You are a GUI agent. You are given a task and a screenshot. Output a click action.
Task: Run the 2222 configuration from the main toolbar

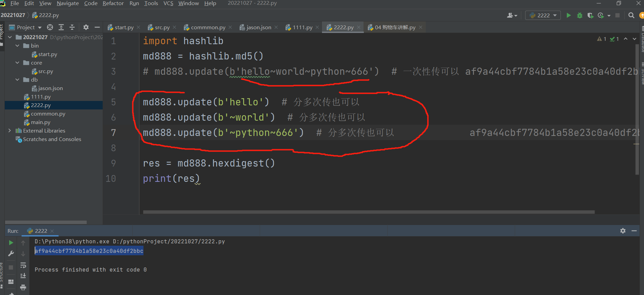(x=569, y=15)
